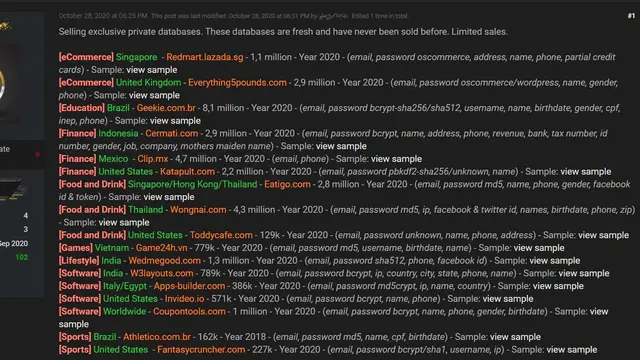
Task: Click the Geekie.com.br site name
Action: point(166,108)
